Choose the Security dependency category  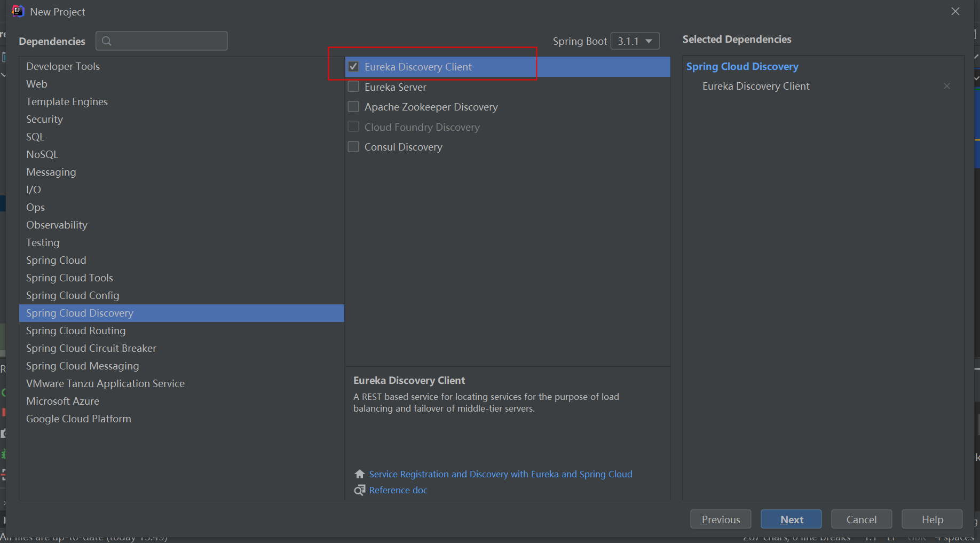(44, 119)
